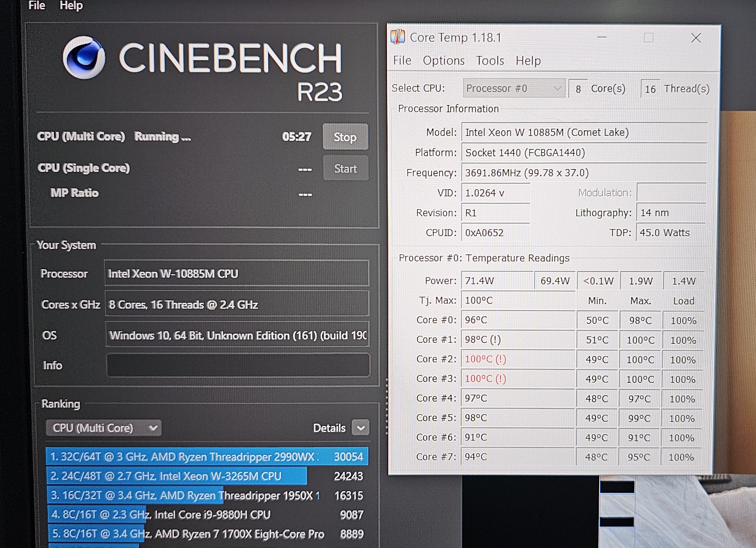756x548 pixels.
Task: Open Core Temp File menu
Action: pyautogui.click(x=402, y=61)
